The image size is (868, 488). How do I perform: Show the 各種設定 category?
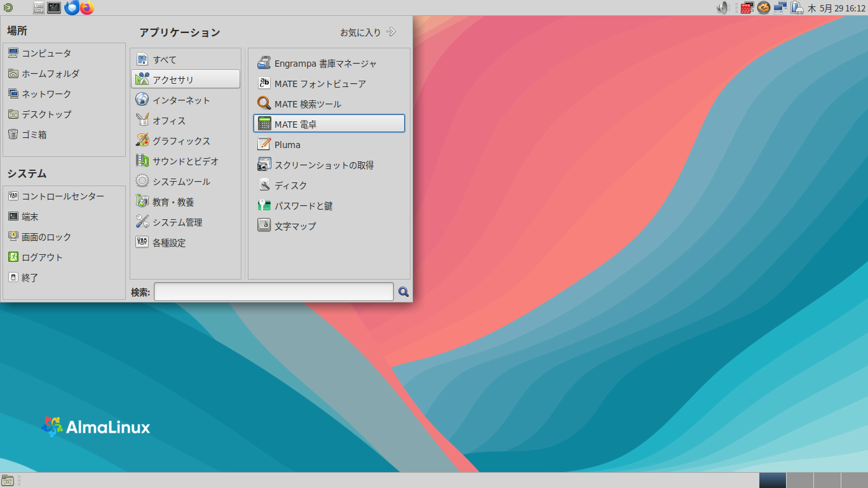click(x=186, y=243)
